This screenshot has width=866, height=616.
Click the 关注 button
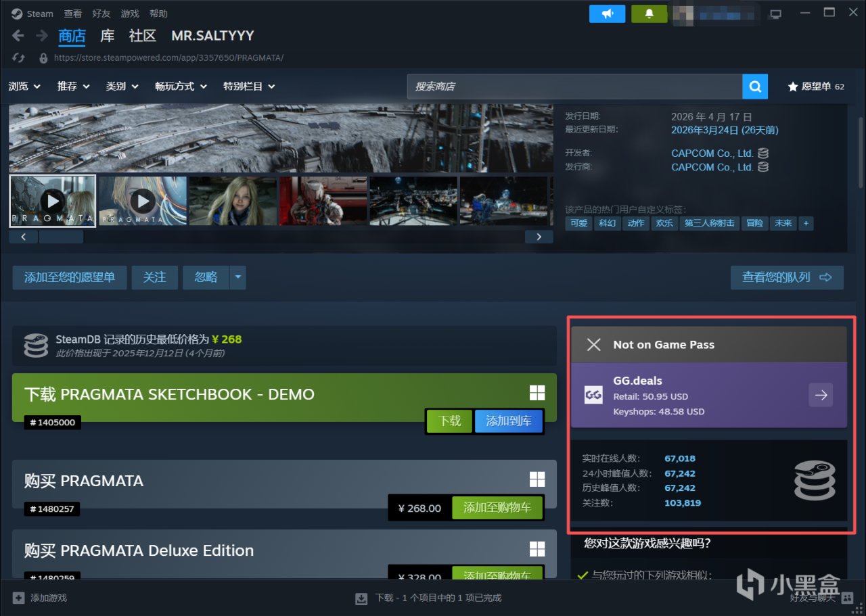(x=155, y=277)
